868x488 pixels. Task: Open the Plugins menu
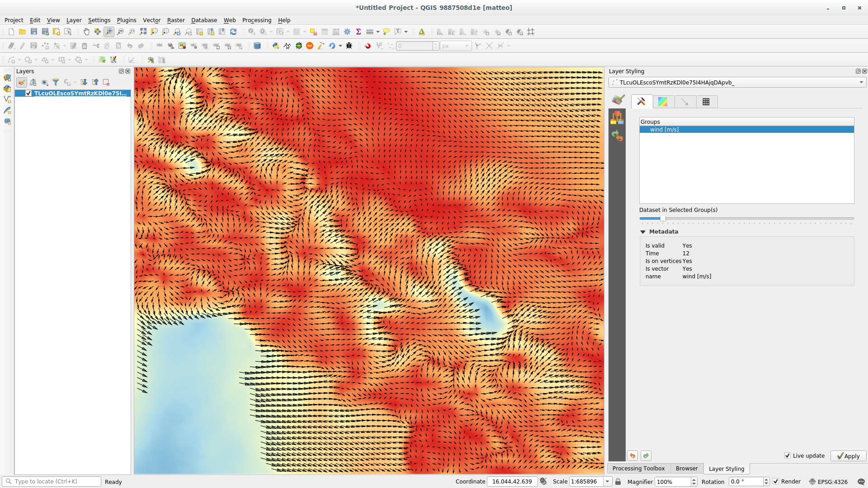tap(127, 20)
